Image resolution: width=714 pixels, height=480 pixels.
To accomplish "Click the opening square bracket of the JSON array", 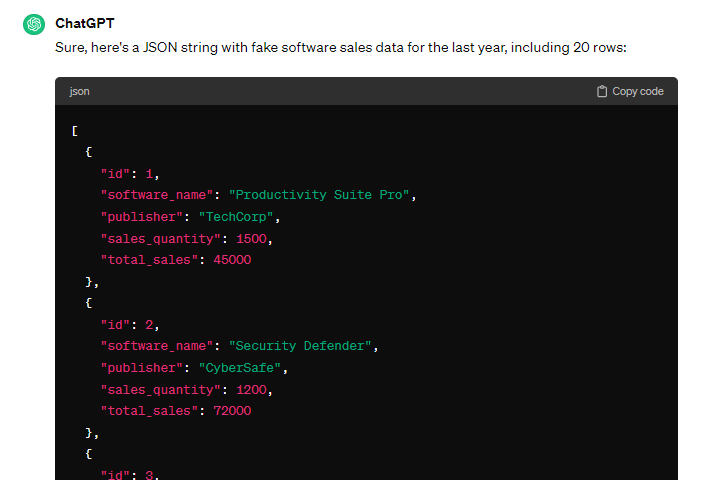I will (75, 131).
